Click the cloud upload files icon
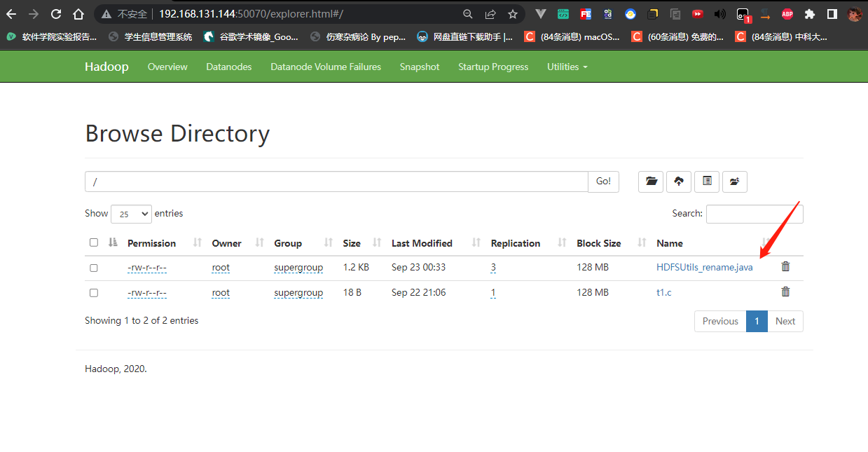The image size is (868, 452). point(679,182)
